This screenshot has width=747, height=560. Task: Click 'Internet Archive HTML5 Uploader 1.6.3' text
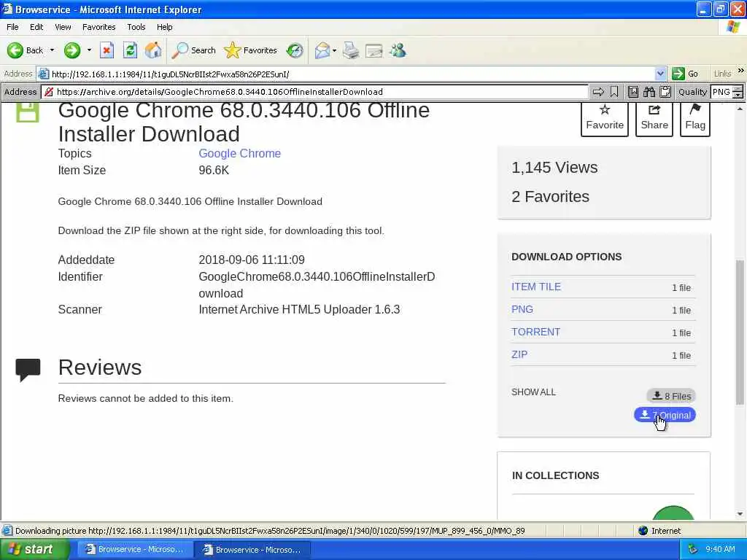click(299, 309)
